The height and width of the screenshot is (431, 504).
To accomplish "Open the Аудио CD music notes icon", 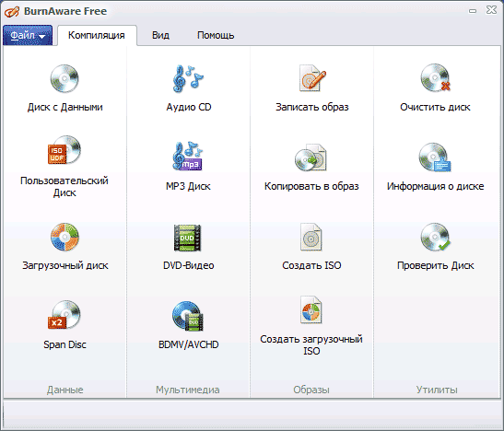I will [x=188, y=78].
